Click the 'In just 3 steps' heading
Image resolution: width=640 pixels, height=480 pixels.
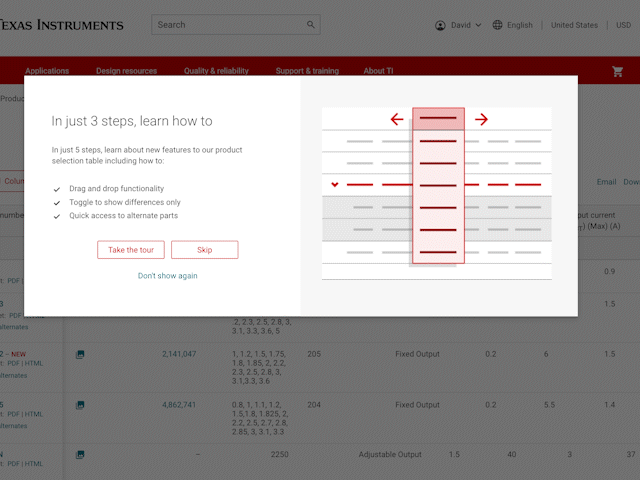click(132, 121)
